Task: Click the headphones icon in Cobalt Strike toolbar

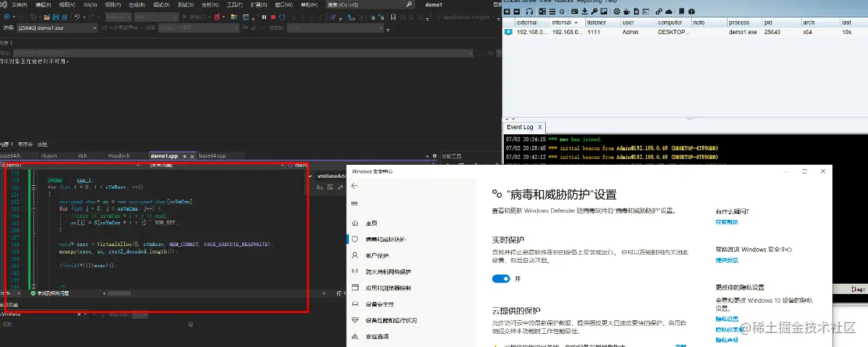Action: pyautogui.click(x=530, y=11)
